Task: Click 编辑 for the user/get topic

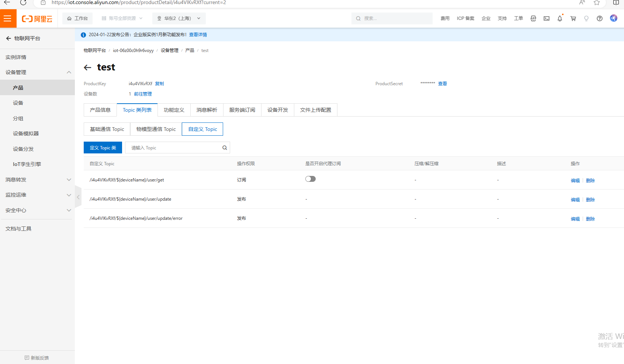Action: [575, 181]
